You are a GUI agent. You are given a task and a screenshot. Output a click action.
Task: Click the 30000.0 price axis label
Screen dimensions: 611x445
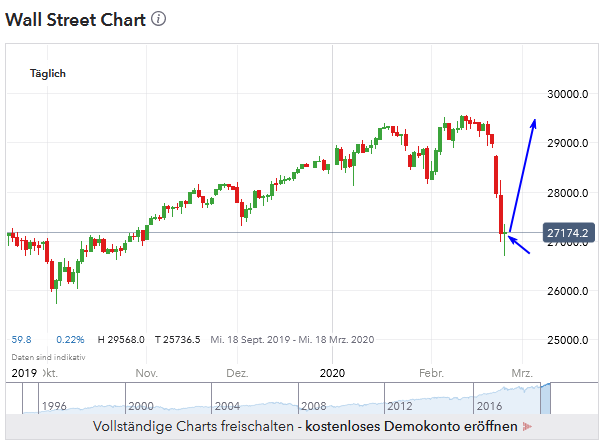pyautogui.click(x=564, y=94)
